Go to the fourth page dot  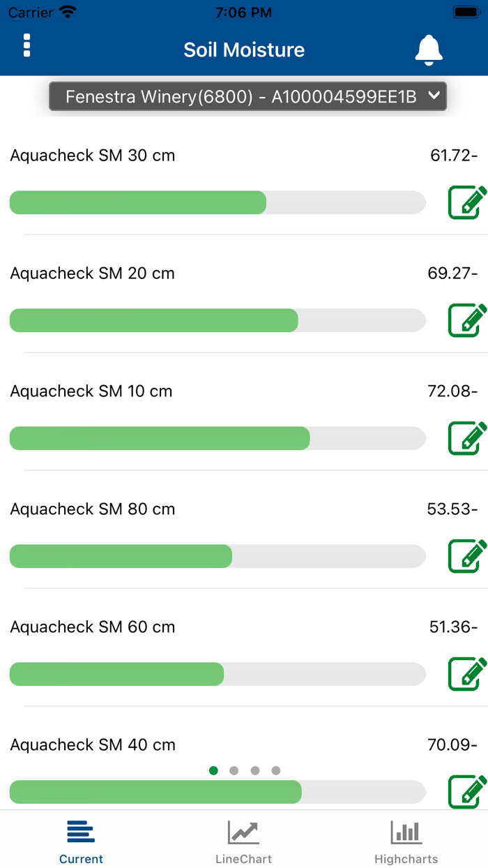[x=276, y=771]
